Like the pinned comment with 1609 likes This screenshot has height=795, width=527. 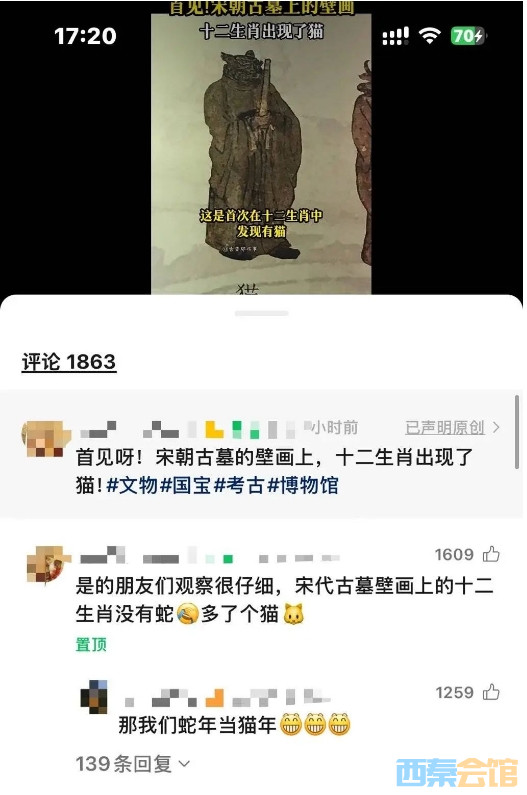pos(490,554)
